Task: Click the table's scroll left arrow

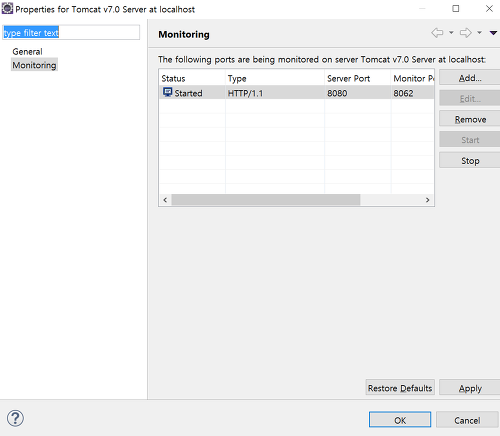Action: pyautogui.click(x=165, y=200)
